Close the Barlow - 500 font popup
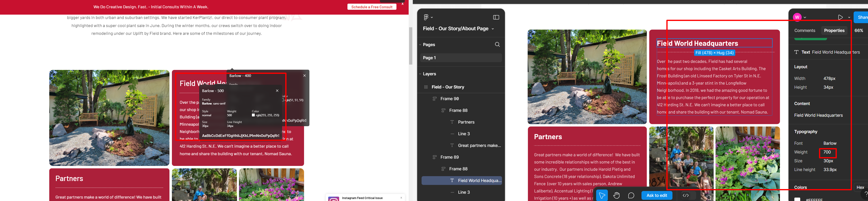This screenshot has height=201, width=868. point(277,91)
